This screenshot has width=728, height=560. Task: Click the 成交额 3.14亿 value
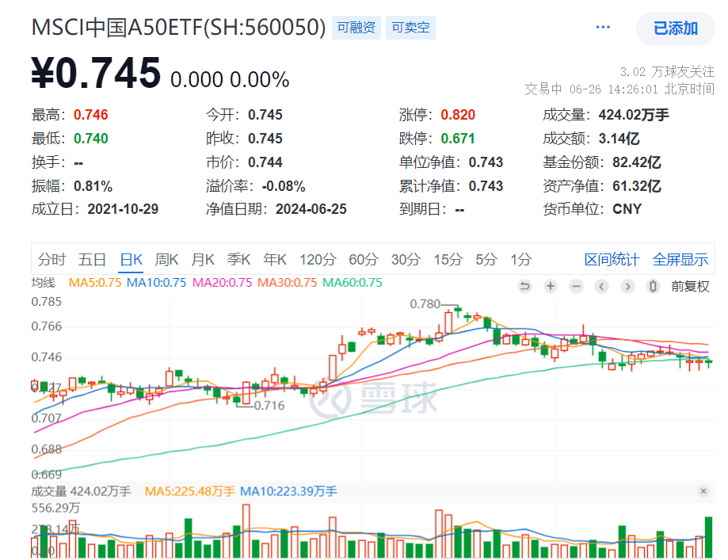pos(619,139)
